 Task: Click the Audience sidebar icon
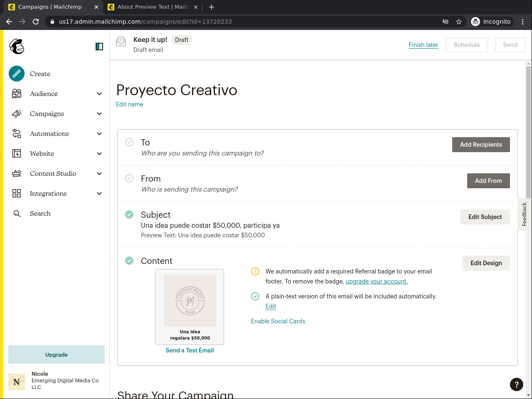17,94
